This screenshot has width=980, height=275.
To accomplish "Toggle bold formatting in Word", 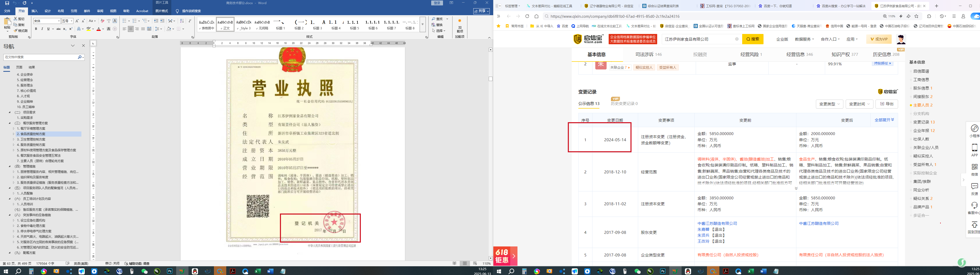I will (36, 29).
